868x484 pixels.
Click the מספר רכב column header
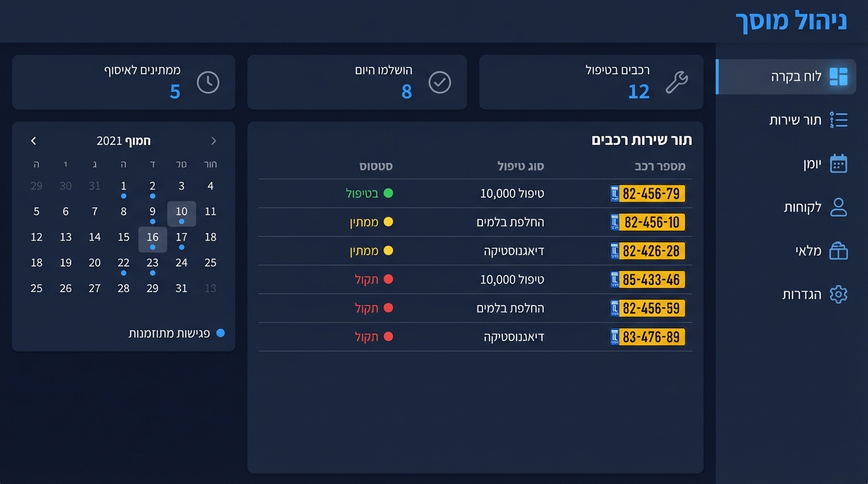pos(660,166)
